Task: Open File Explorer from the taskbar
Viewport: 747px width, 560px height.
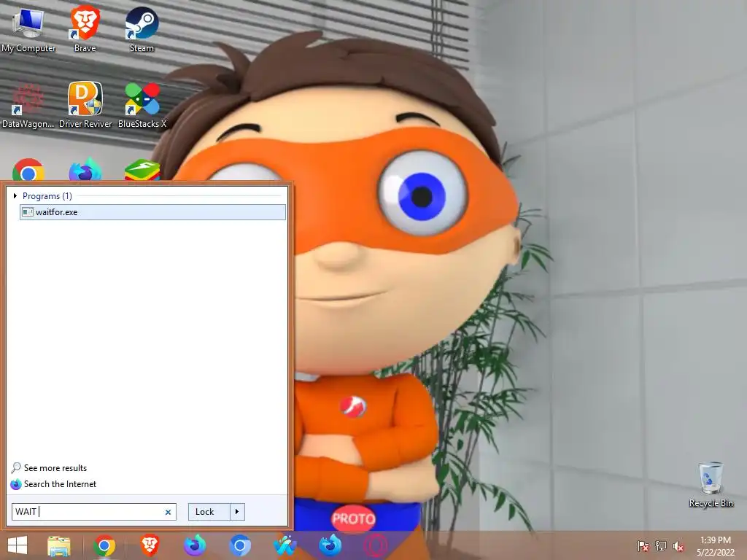Action: pyautogui.click(x=59, y=545)
